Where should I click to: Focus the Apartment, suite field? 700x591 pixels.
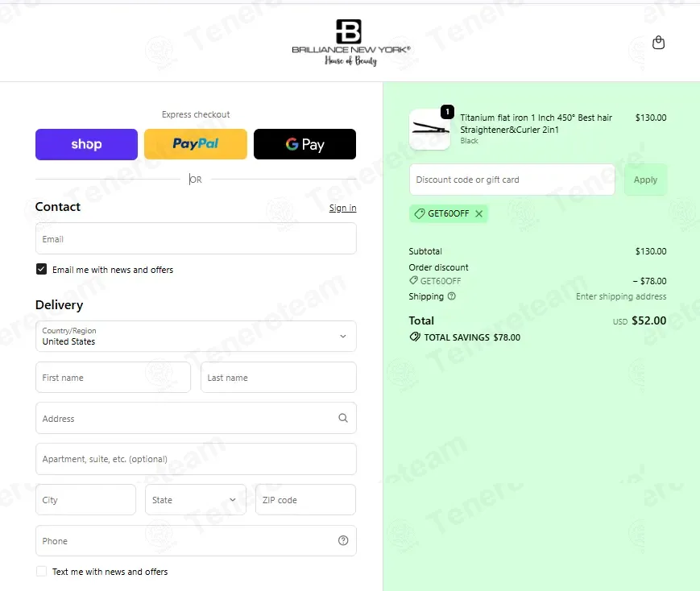196,459
